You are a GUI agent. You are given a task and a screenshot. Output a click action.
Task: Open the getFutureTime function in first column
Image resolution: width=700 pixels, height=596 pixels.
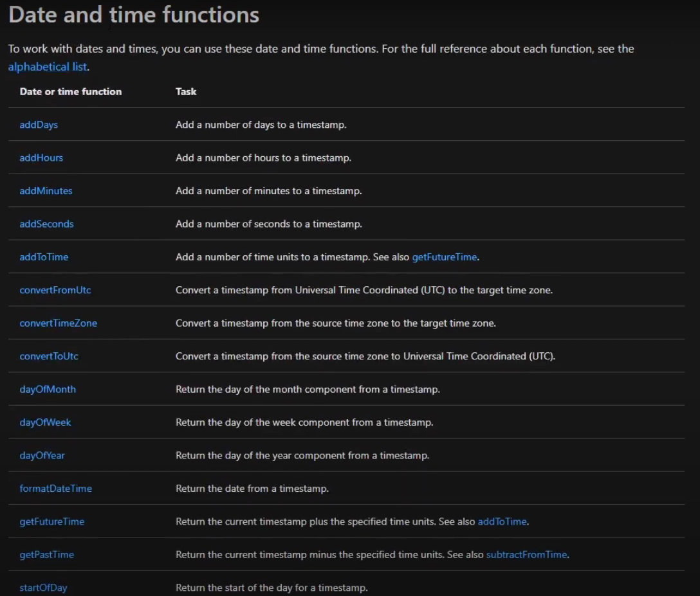(x=51, y=521)
